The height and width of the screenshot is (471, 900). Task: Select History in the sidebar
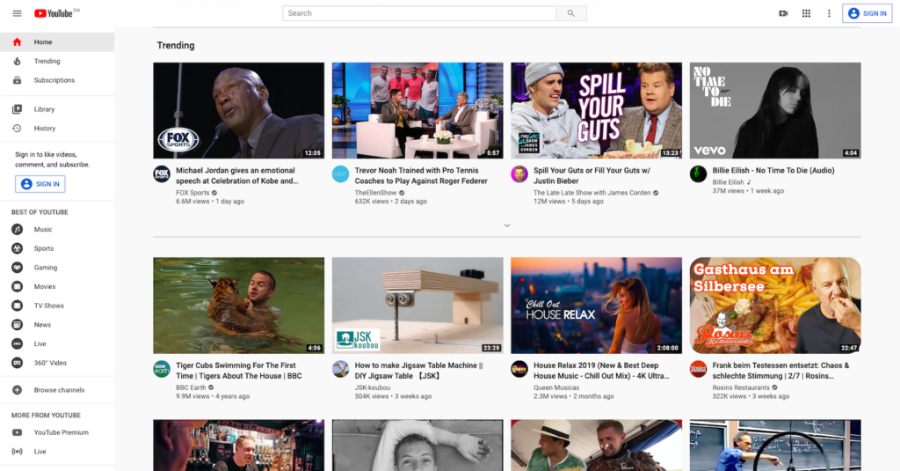(x=57, y=129)
